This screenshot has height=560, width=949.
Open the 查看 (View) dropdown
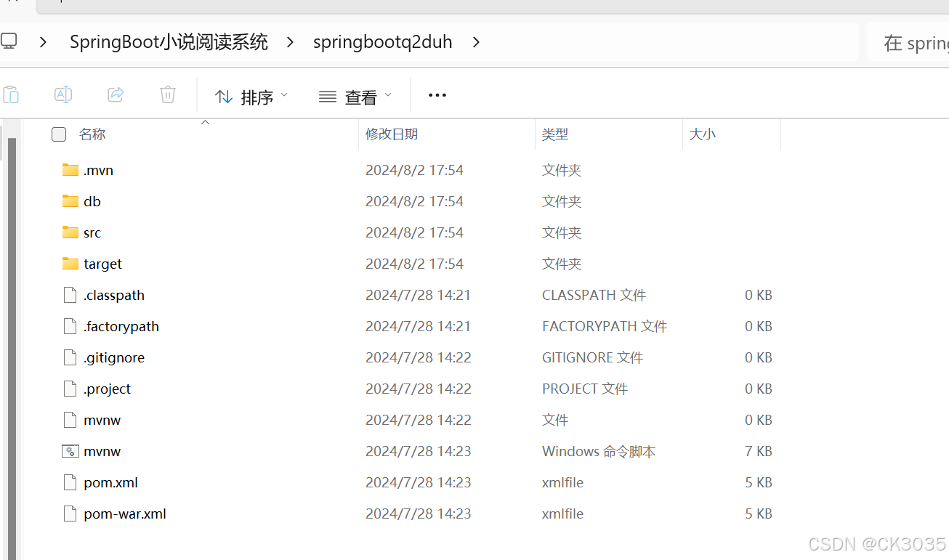pos(355,95)
